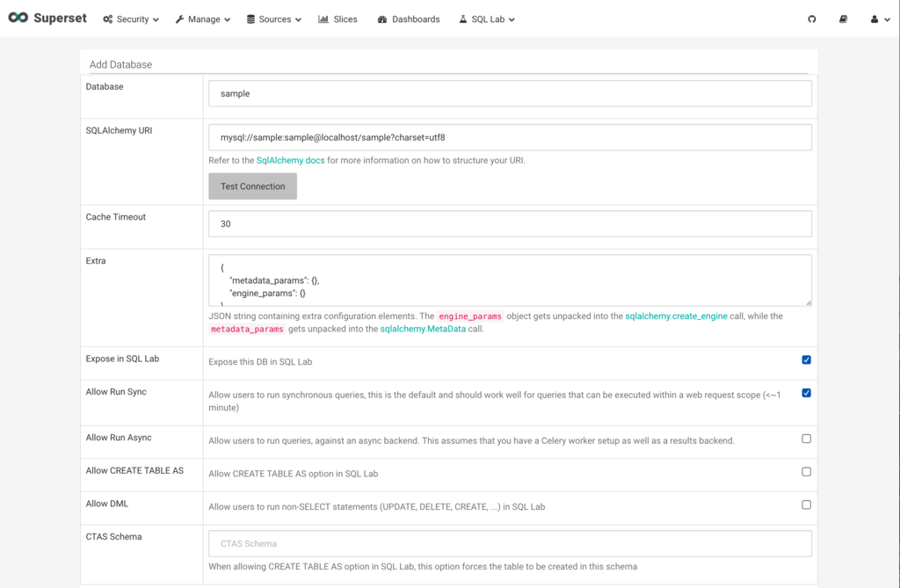This screenshot has height=588, width=900.
Task: Open the SQL Lab menu label
Action: [x=488, y=19]
